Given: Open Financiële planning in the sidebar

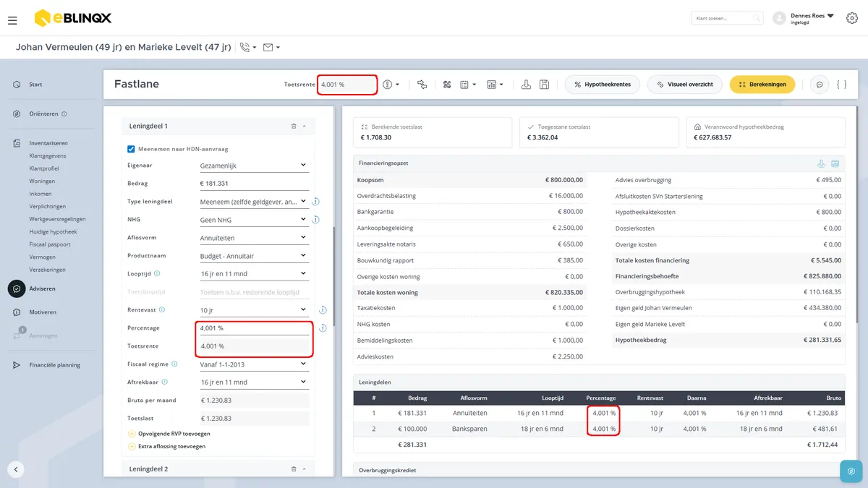Looking at the screenshot, I should click(x=55, y=365).
